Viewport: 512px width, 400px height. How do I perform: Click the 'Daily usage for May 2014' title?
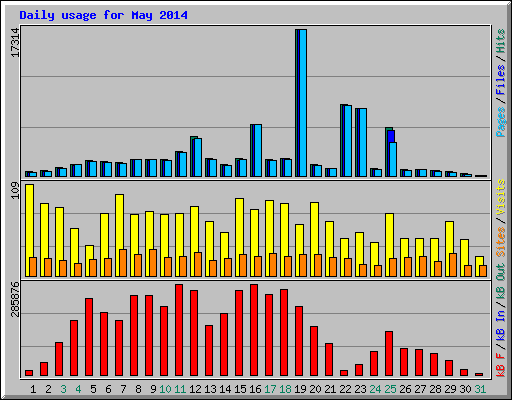[x=103, y=15]
